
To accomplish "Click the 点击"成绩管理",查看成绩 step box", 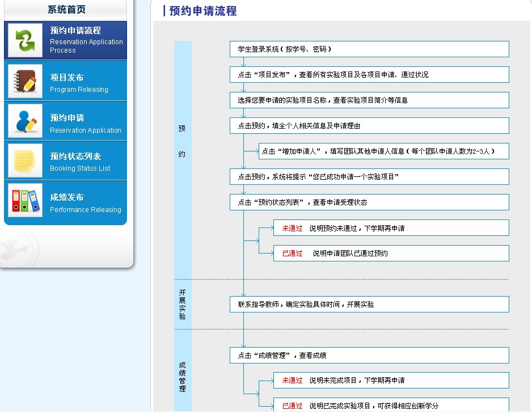I will 369,356.
